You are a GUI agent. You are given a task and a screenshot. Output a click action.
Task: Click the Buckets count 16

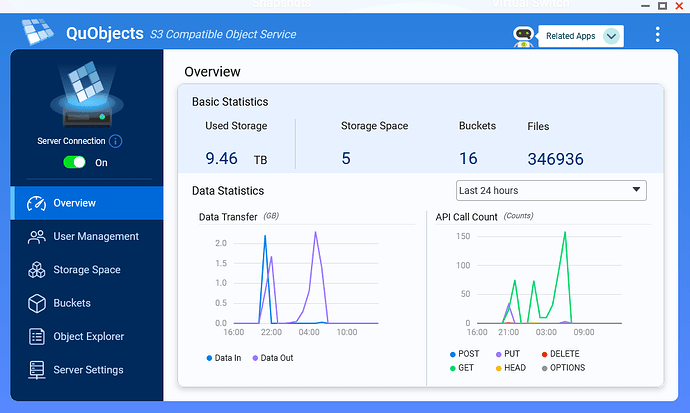tap(468, 158)
